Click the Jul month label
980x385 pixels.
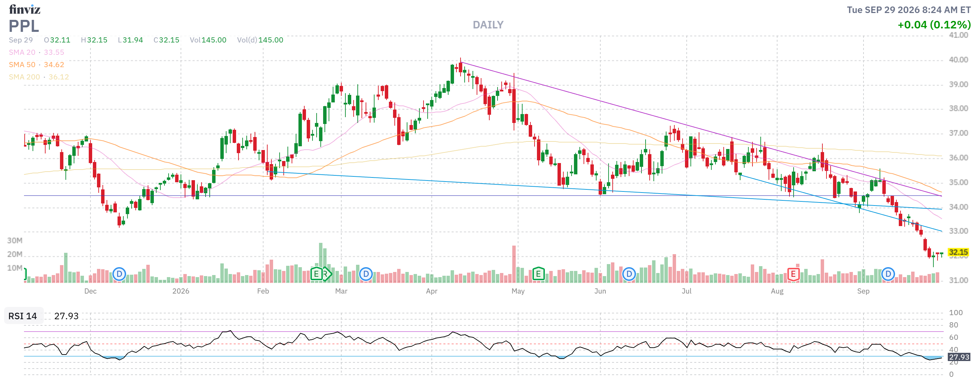687,291
